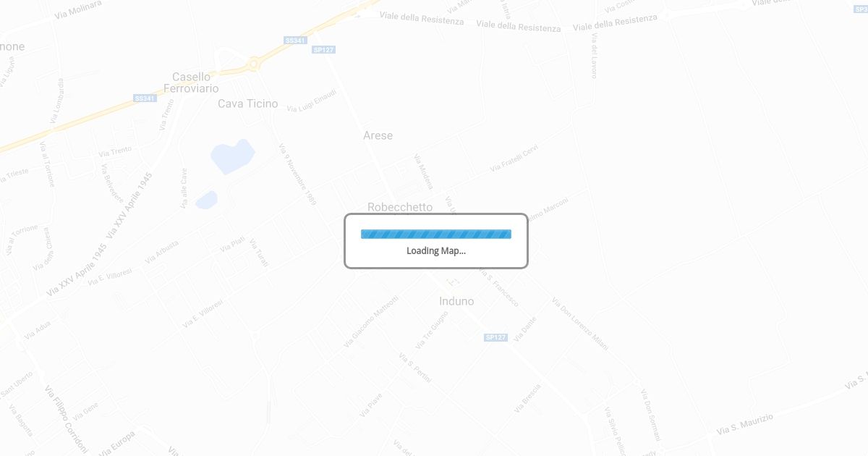Click the Via 9 Novembre 1989 street name
Screen dimensions: 868x456
tap(298, 174)
